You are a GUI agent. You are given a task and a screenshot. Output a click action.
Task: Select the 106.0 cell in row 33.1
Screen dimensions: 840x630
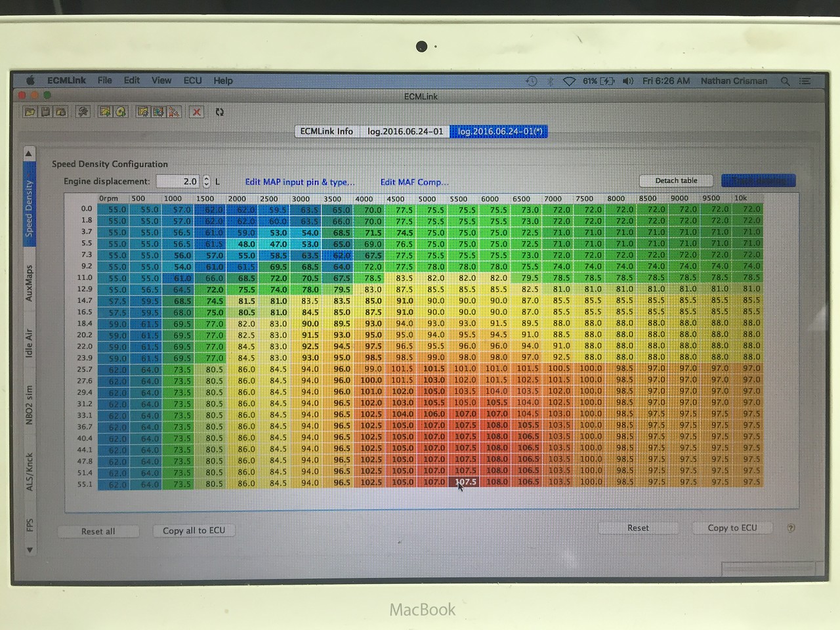[x=432, y=414]
